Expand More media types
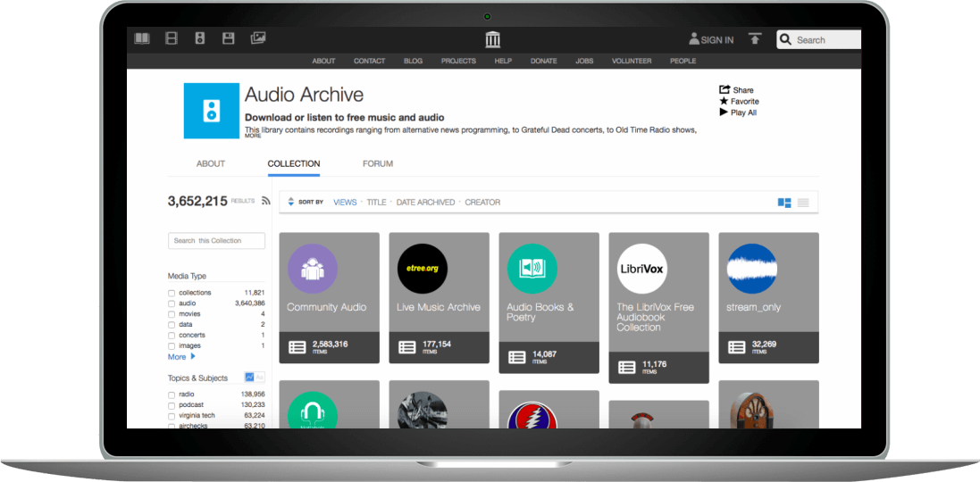Screen dimensions: 980x482 click(x=182, y=356)
